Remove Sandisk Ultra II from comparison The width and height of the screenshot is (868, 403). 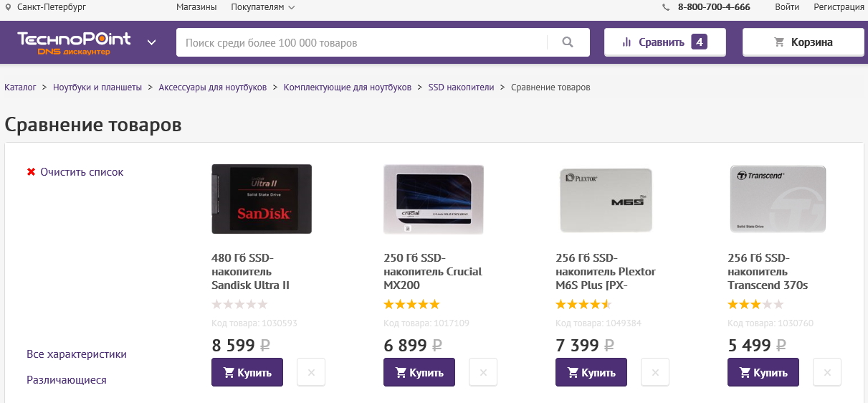[x=311, y=373]
